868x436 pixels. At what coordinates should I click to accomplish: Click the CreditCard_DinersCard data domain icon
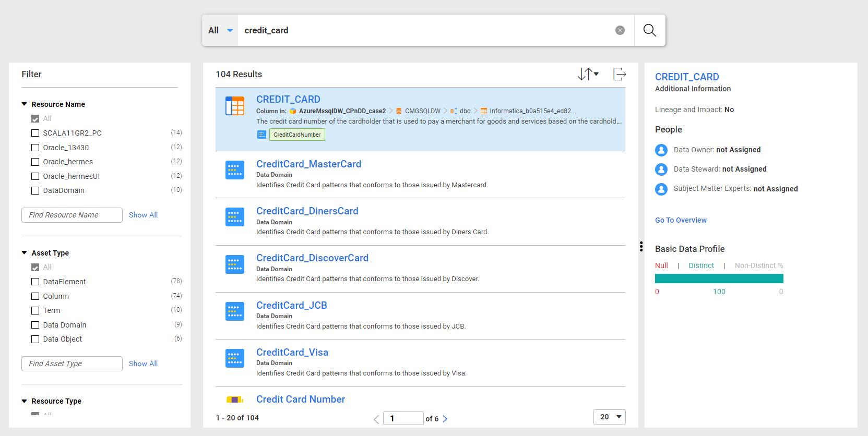pyautogui.click(x=235, y=217)
